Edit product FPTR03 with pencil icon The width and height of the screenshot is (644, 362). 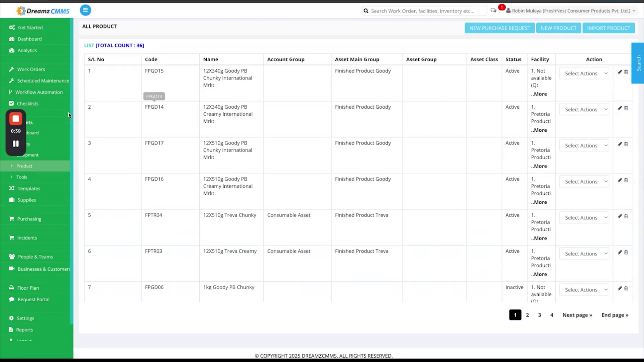pyautogui.click(x=620, y=252)
